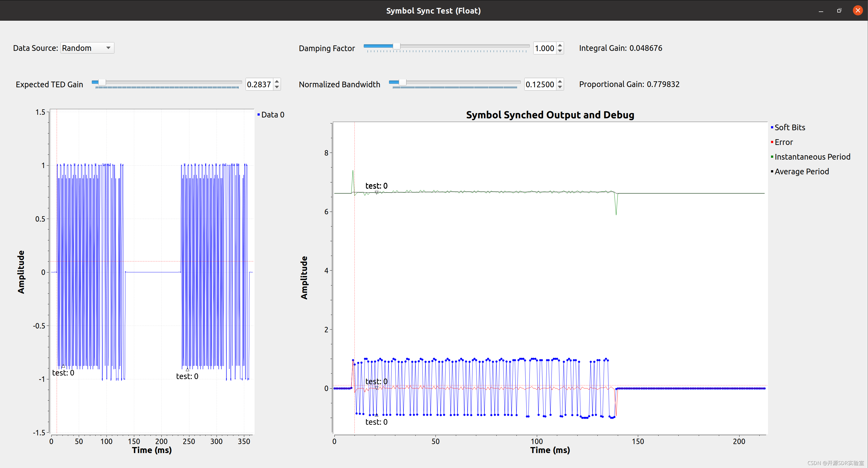Click the Normalized Bandwidth value field
This screenshot has width=868, height=468.
(x=540, y=84)
